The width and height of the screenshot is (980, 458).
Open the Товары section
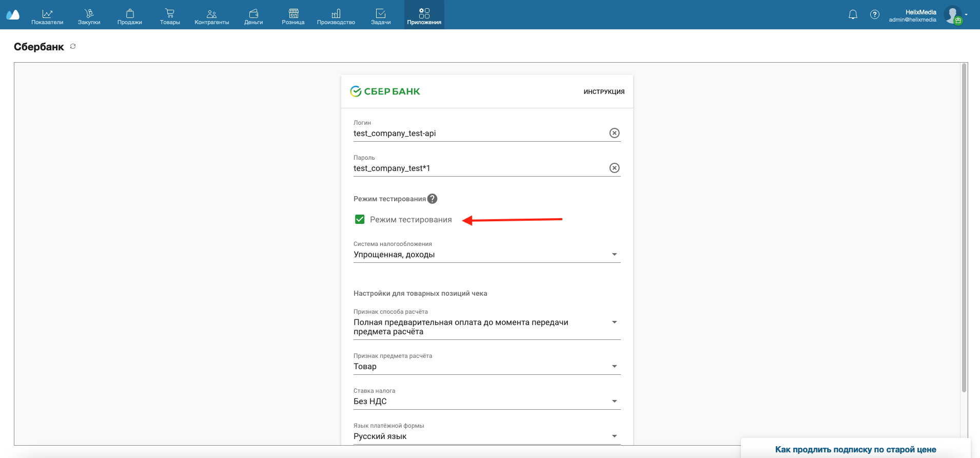pyautogui.click(x=170, y=17)
